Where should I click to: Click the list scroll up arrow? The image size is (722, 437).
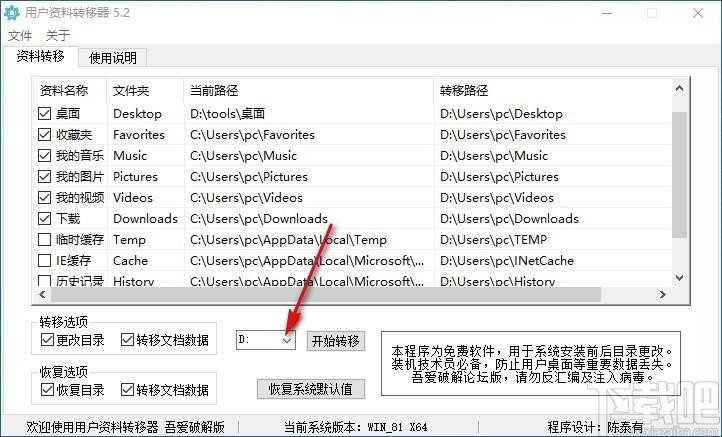pos(680,88)
